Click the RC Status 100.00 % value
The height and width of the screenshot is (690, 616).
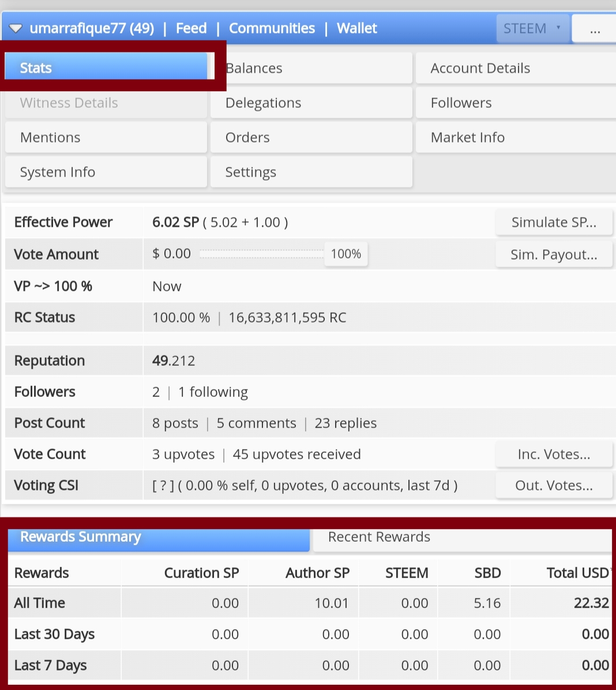click(x=181, y=318)
